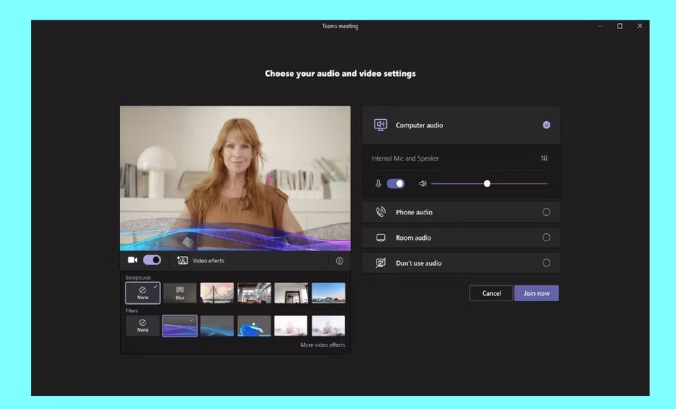Close the Teams meeting window

pos(640,26)
